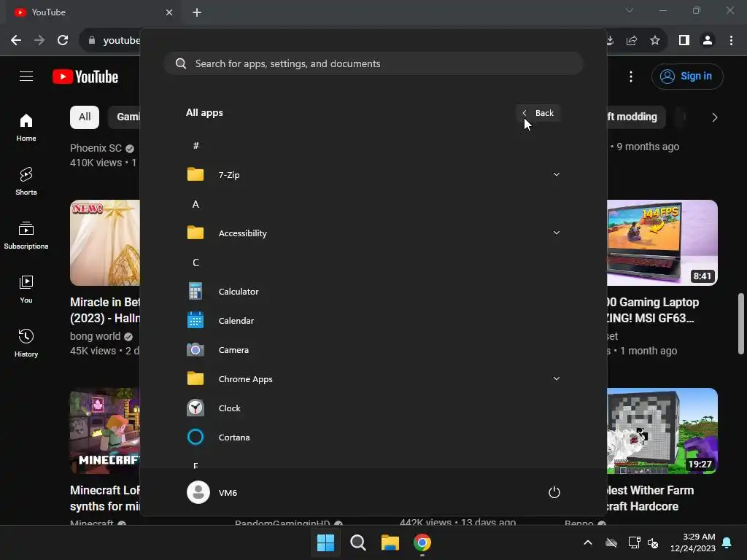Viewport: 747px width, 560px height.
Task: Click the Sign in button
Action: pyautogui.click(x=687, y=76)
